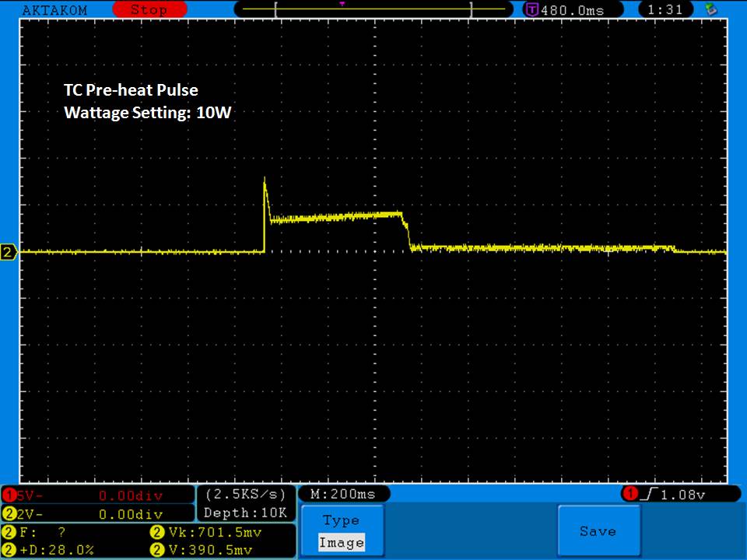This screenshot has width=747, height=560.
Task: Click the purple T horizontal trigger icon
Action: pyautogui.click(x=531, y=10)
